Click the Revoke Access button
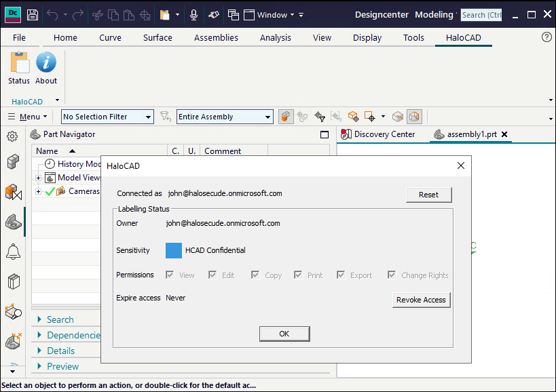 422,300
